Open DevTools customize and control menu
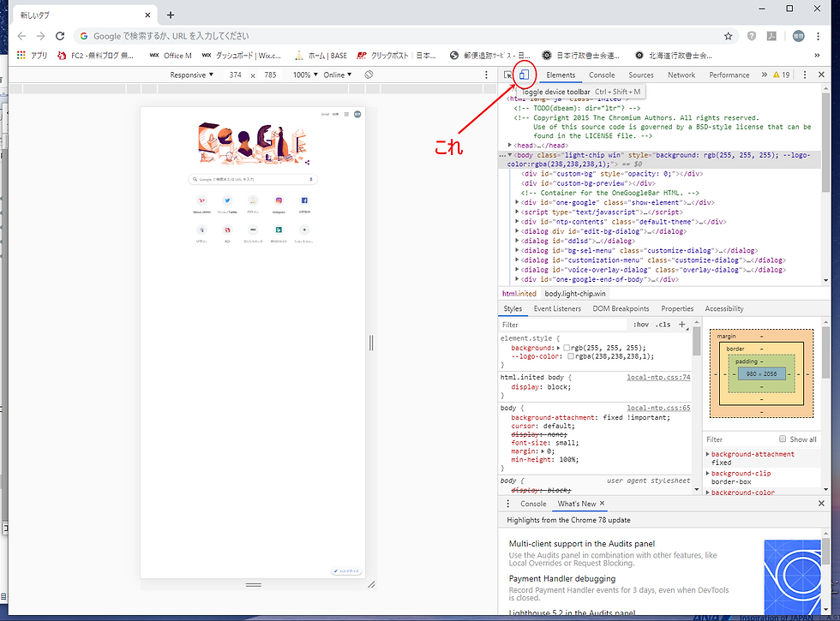This screenshot has width=840, height=621. click(805, 75)
